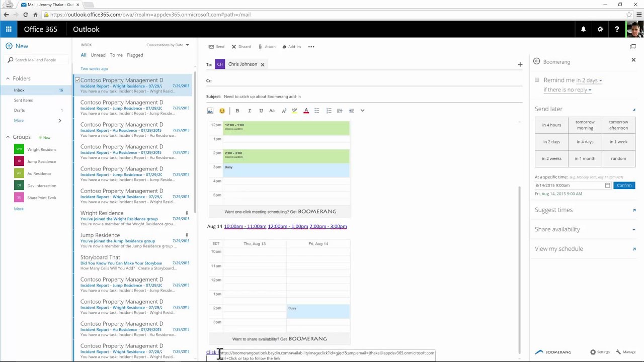The image size is (644, 362).
Task: Apply bulleted list
Action: [x=317, y=111]
